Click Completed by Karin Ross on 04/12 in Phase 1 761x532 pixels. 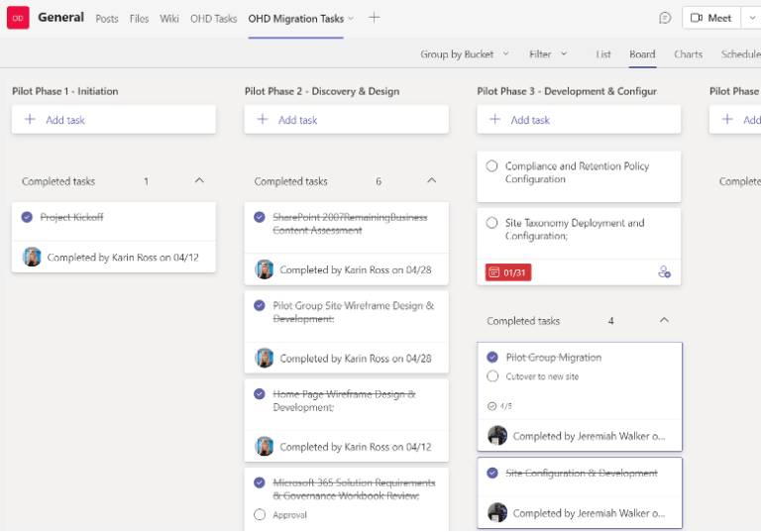click(x=123, y=258)
